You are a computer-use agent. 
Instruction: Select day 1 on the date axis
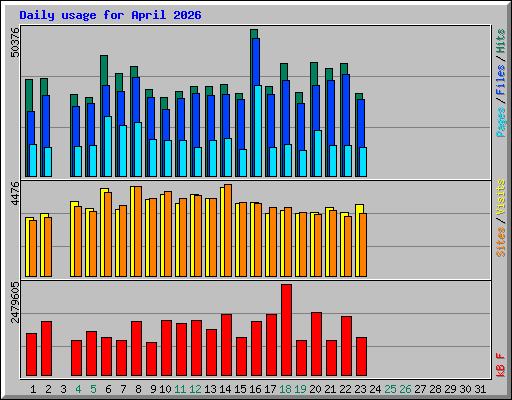(x=33, y=389)
